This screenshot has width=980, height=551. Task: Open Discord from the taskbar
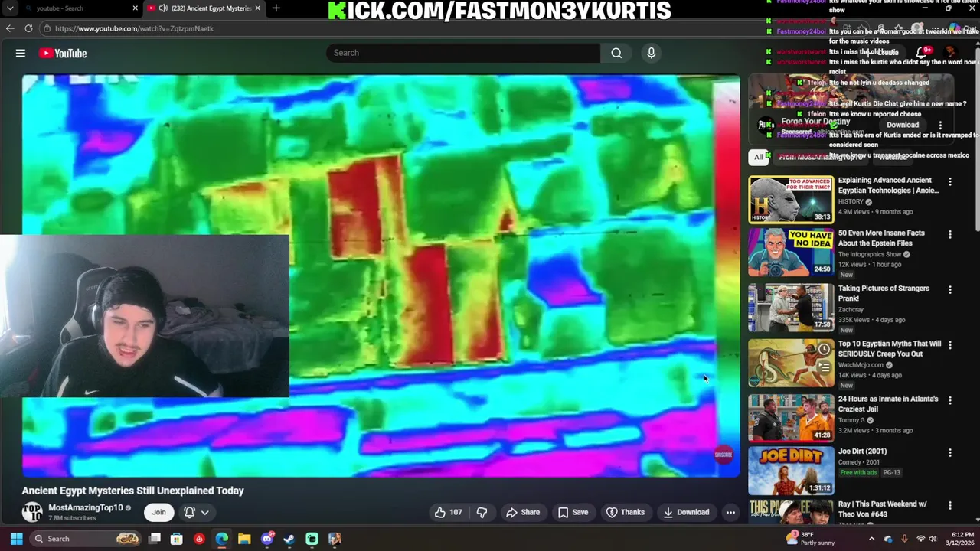(266, 539)
